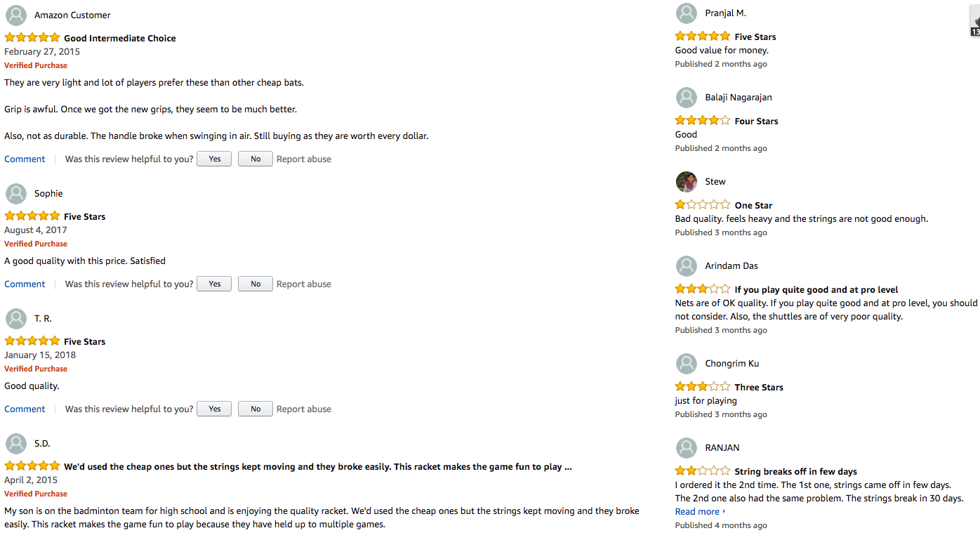980x533 pixels.
Task: Open Pranjal M.'s avatar icon
Action: [687, 13]
